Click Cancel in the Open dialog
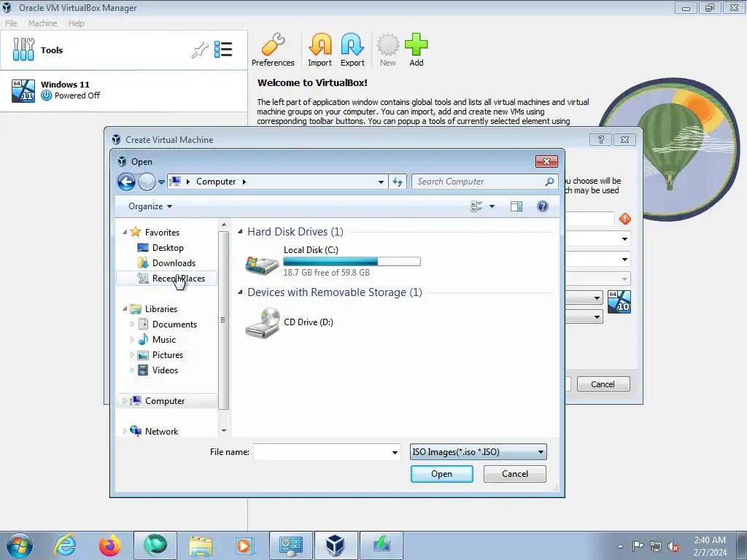 click(x=514, y=474)
